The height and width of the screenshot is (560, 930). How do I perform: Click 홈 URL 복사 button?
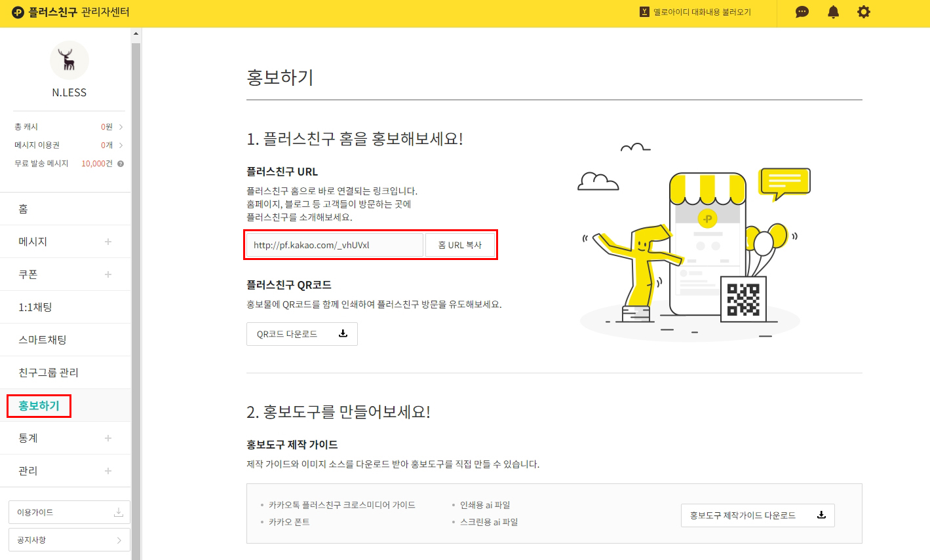[x=460, y=245]
